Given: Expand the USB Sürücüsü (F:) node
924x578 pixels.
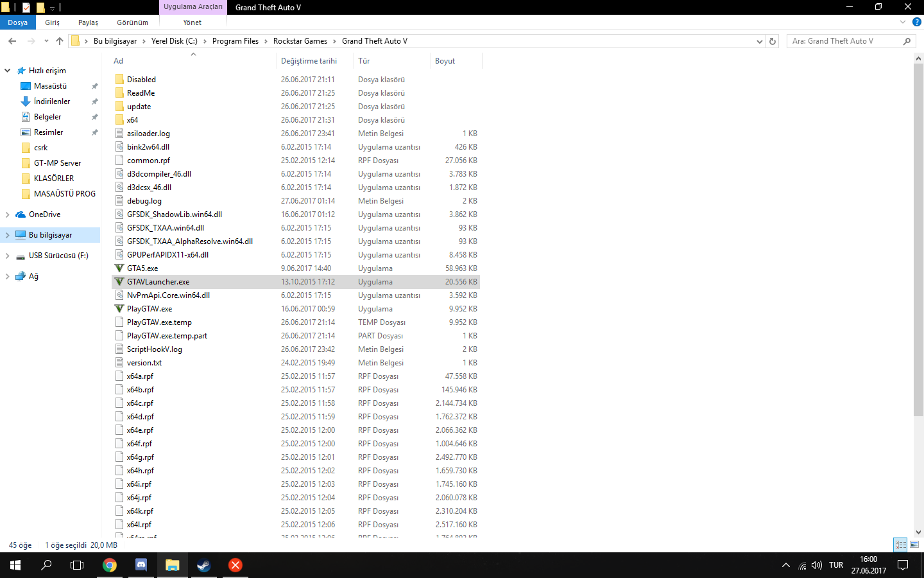Looking at the screenshot, I should point(8,256).
